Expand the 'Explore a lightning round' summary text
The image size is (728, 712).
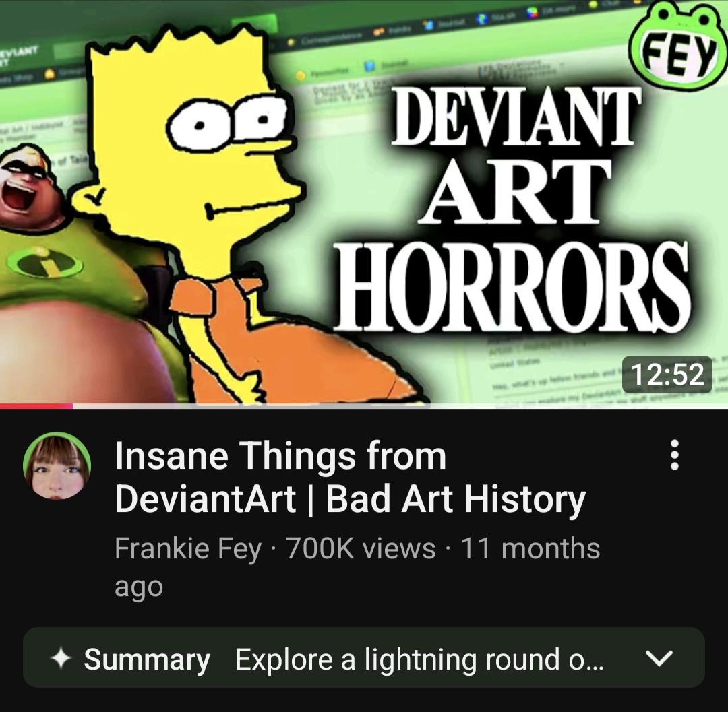coord(419,659)
